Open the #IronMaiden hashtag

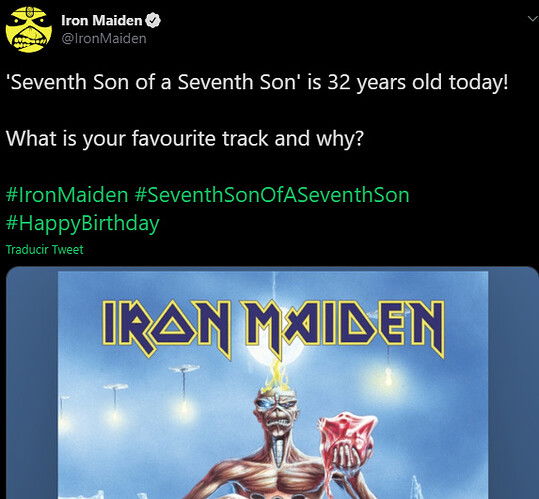coord(67,195)
